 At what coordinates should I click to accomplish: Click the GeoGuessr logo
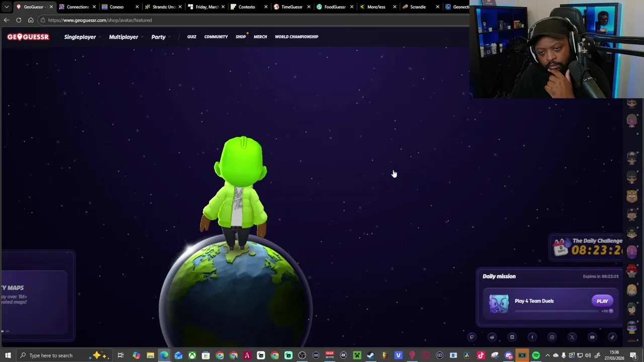28,37
